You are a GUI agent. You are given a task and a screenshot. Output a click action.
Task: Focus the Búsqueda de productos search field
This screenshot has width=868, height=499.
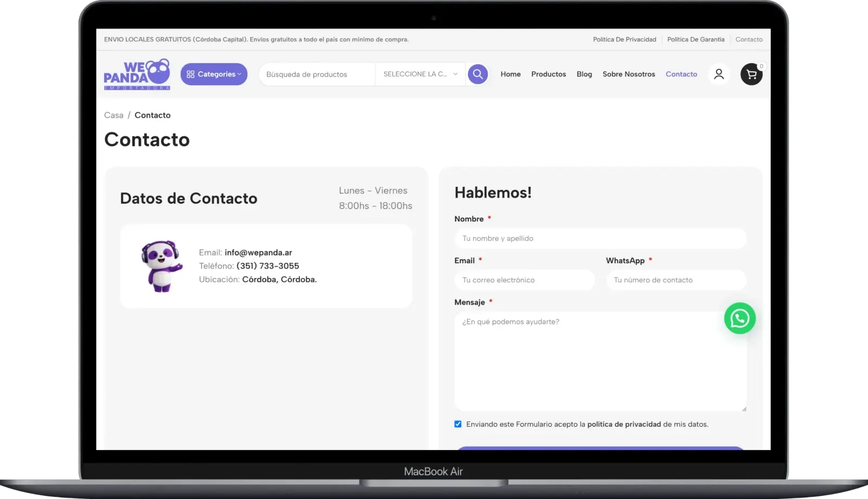pyautogui.click(x=317, y=74)
